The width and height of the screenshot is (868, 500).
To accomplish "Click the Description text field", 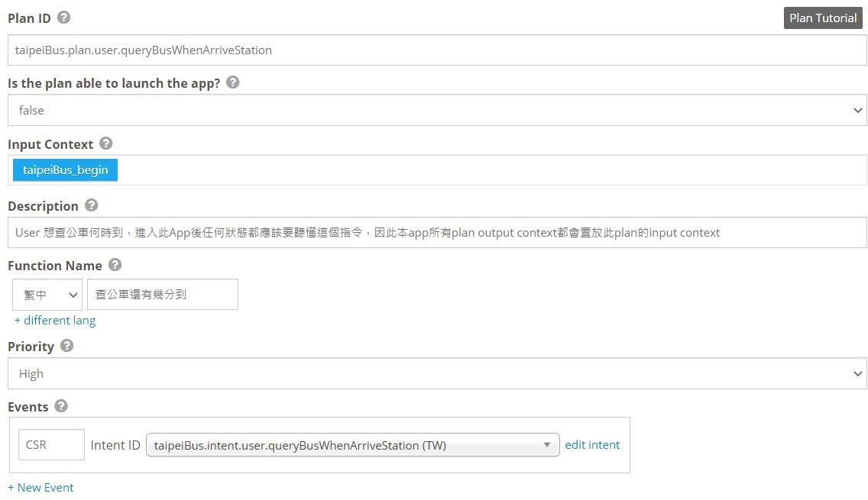I will [437, 232].
